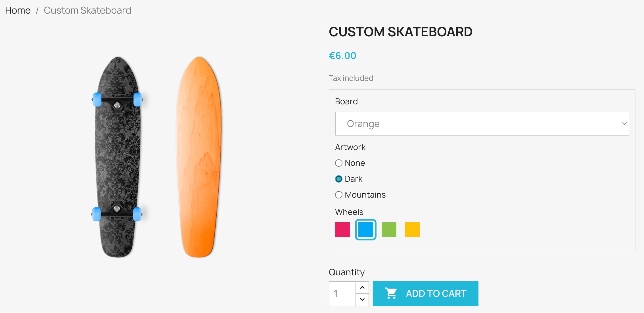Click the €6.00 price text
Viewport: 644px width, 313px height.
pyautogui.click(x=342, y=56)
